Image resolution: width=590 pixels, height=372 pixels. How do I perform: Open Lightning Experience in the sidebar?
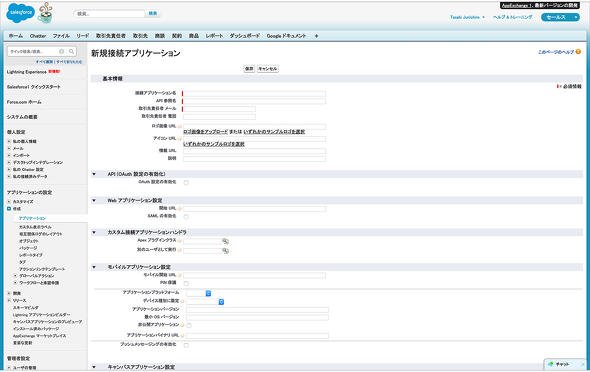click(x=26, y=71)
